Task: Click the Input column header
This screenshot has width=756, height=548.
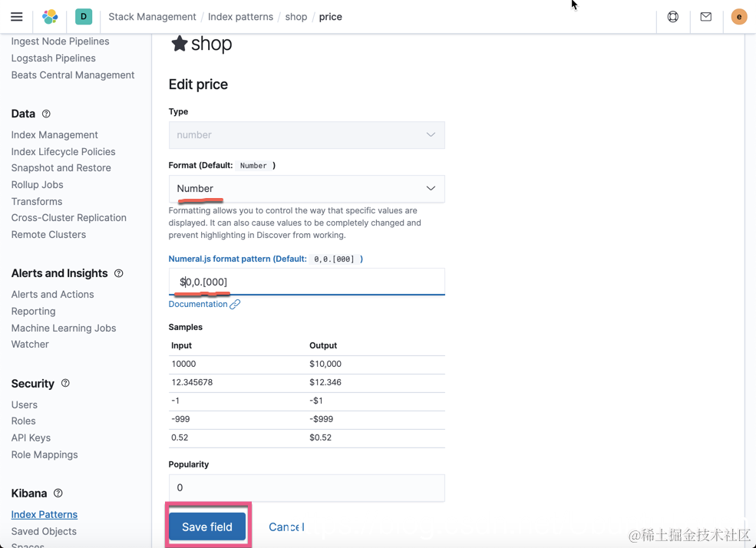Action: 181,345
